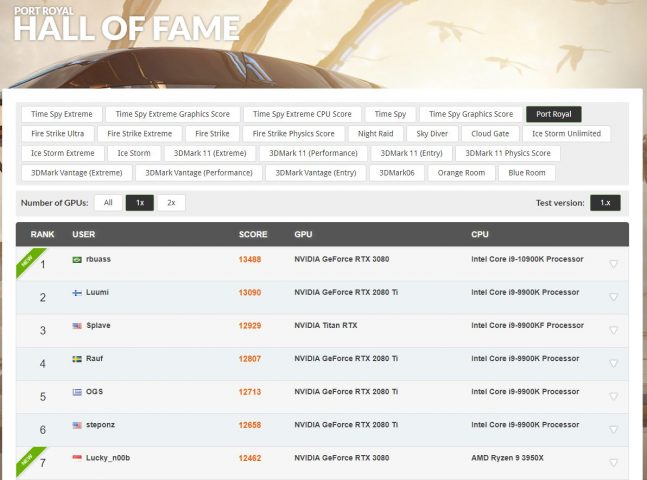The height and width of the screenshot is (480, 647).
Task: Select the Orange Room benchmark
Action: click(x=461, y=173)
